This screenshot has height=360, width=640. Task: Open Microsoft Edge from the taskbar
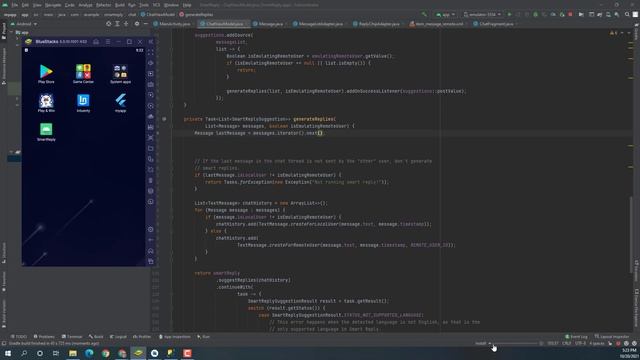tap(89, 353)
